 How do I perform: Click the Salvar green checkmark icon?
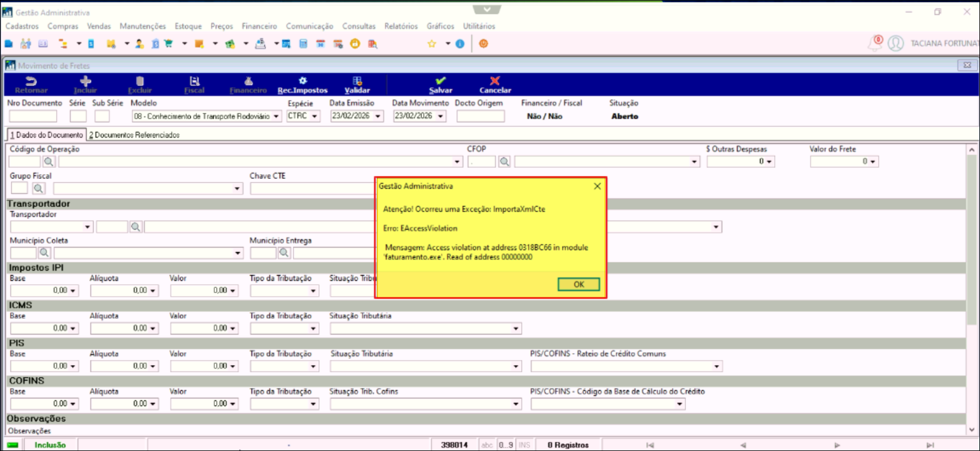tap(440, 81)
